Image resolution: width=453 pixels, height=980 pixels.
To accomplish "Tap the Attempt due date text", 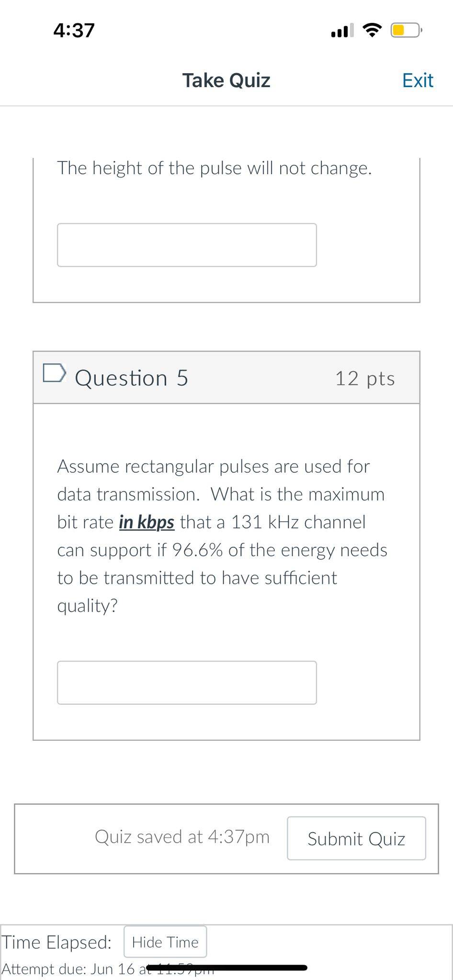I will click(108, 969).
